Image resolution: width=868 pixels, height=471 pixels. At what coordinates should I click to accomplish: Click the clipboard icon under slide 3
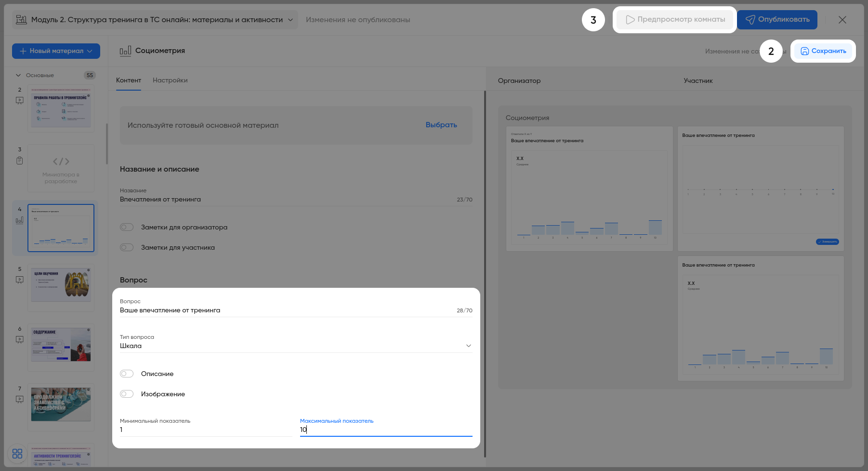tap(20, 161)
